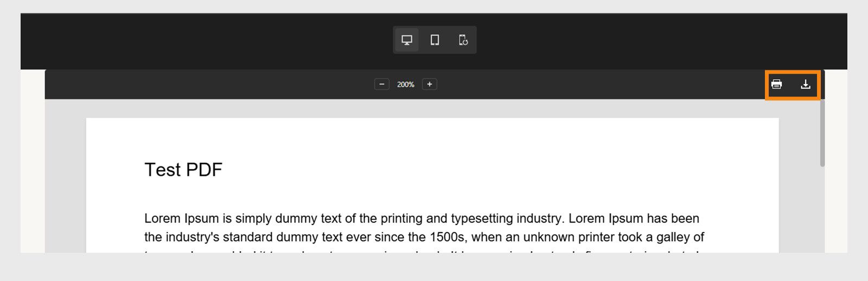The height and width of the screenshot is (281, 868).
Task: Click the 200% zoom level indicator
Action: pos(406,84)
